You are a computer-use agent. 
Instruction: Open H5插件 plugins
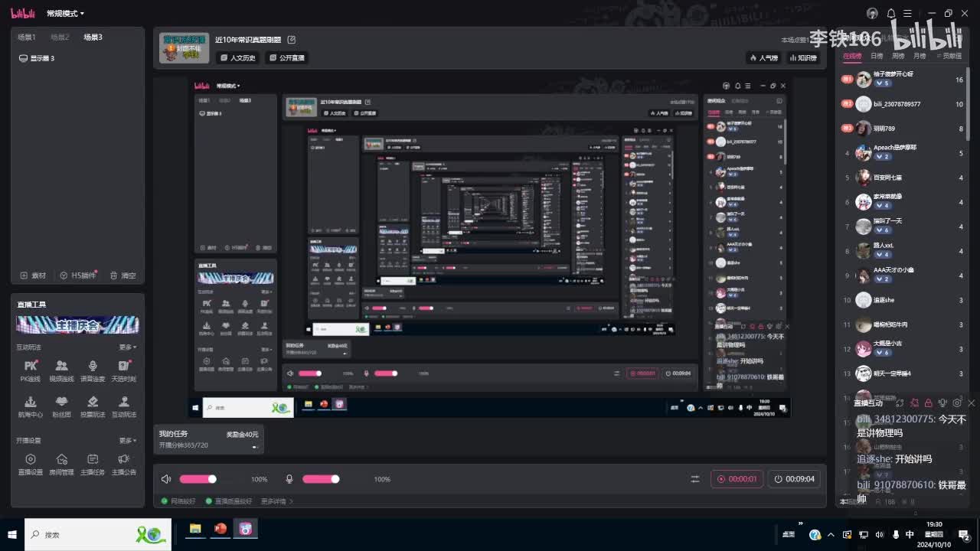[x=78, y=275]
